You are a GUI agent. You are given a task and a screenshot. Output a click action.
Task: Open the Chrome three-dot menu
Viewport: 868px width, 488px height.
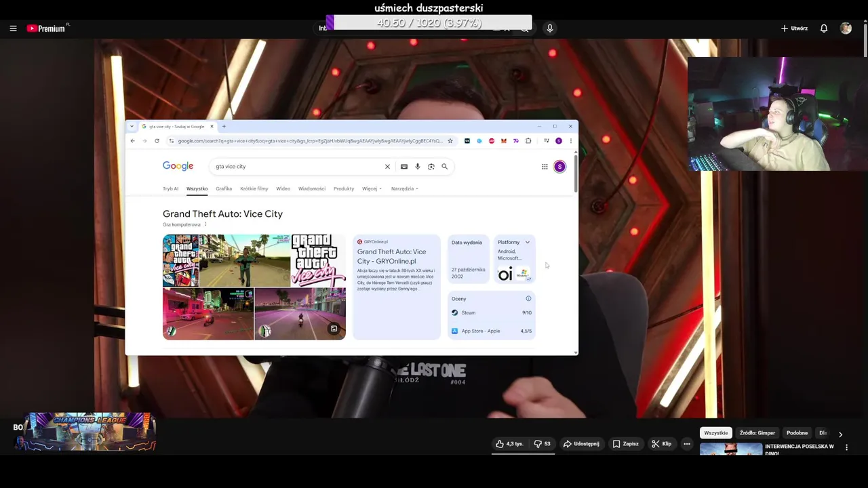point(571,141)
